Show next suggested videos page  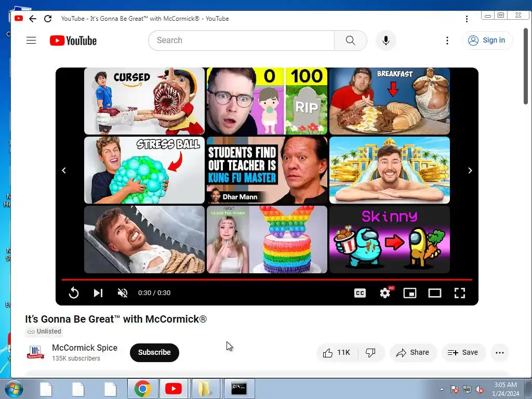pyautogui.click(x=470, y=170)
